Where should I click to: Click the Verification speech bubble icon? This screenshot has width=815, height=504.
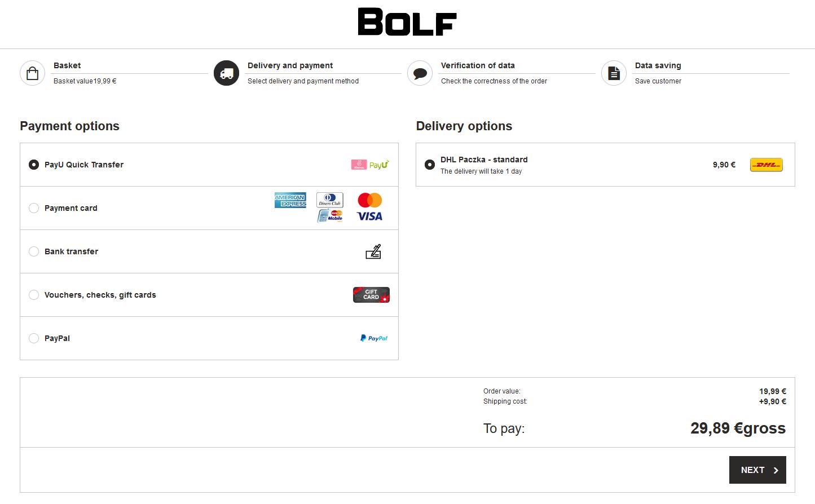[x=420, y=73]
